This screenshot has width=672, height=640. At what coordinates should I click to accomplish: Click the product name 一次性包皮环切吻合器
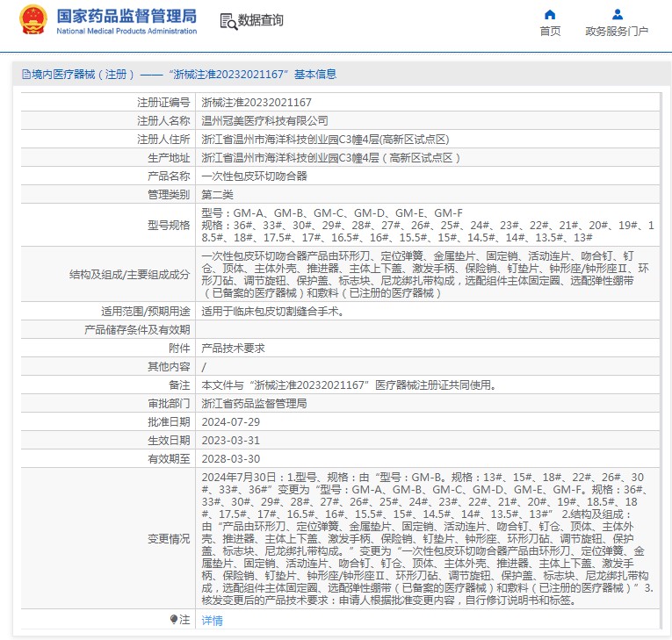tap(254, 176)
